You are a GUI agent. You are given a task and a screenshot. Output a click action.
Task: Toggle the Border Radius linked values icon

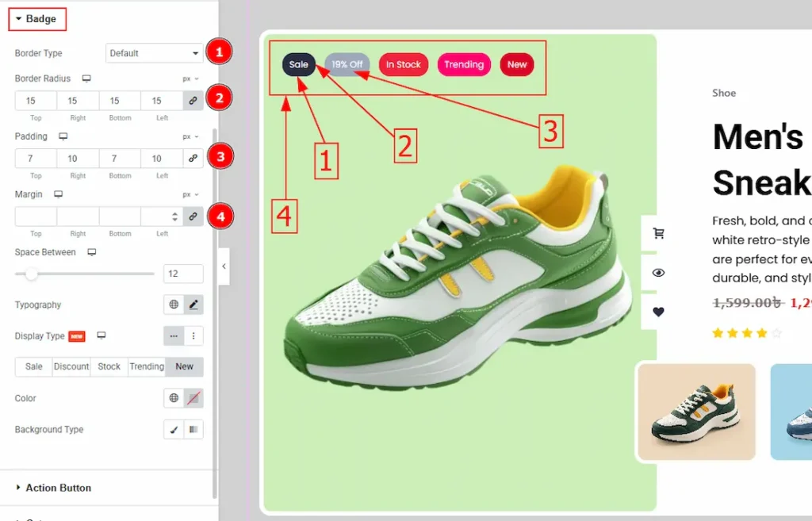point(193,101)
